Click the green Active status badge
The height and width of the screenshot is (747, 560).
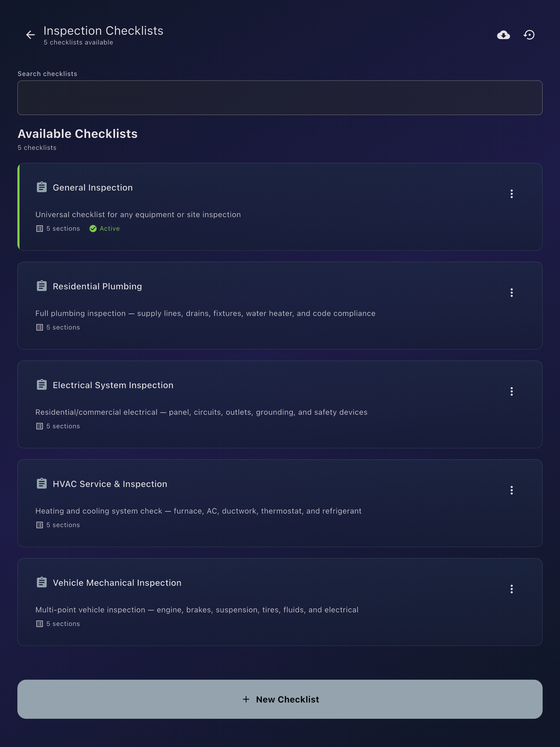pyautogui.click(x=105, y=229)
